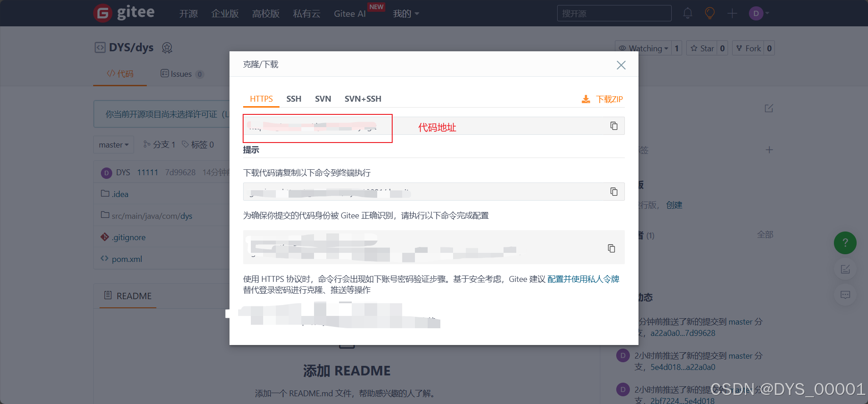Screen dimensions: 868x404
Task: Open the 企业版 menu item
Action: point(225,14)
